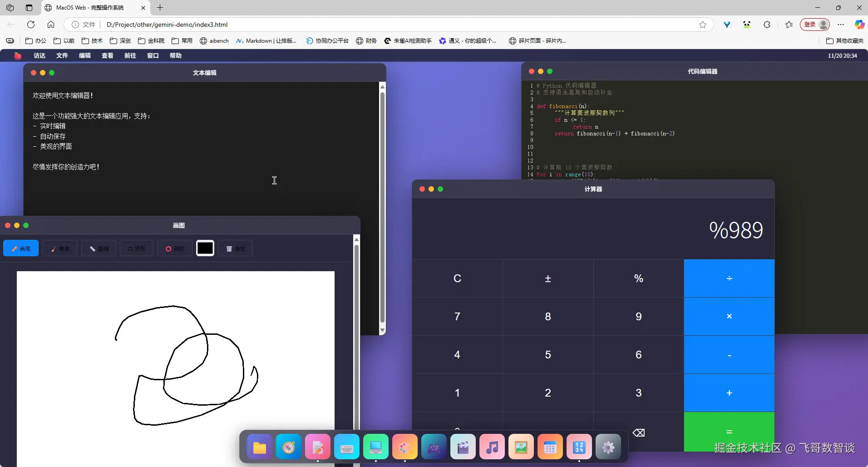Open the settings gear in the dock
Screen dimensions: 868x467
click(608, 447)
